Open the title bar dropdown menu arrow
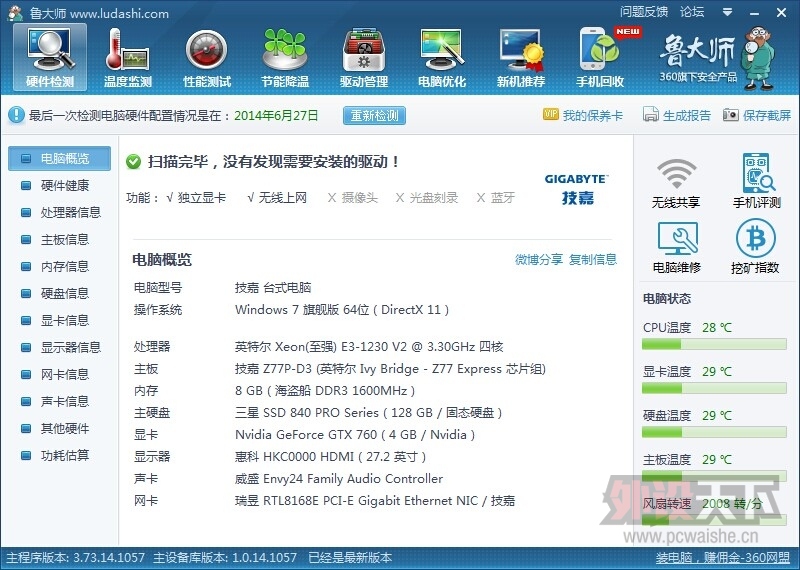The height and width of the screenshot is (570, 800). pyautogui.click(x=728, y=12)
